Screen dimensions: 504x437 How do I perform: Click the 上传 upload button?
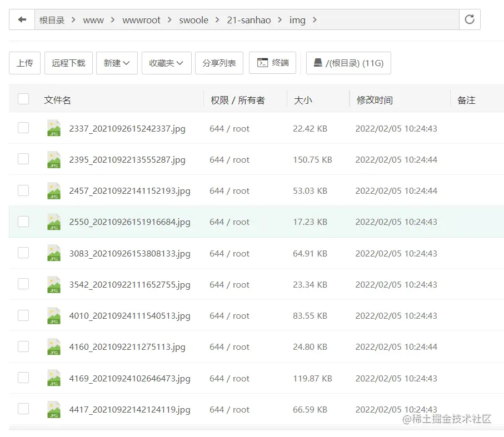[x=25, y=63]
